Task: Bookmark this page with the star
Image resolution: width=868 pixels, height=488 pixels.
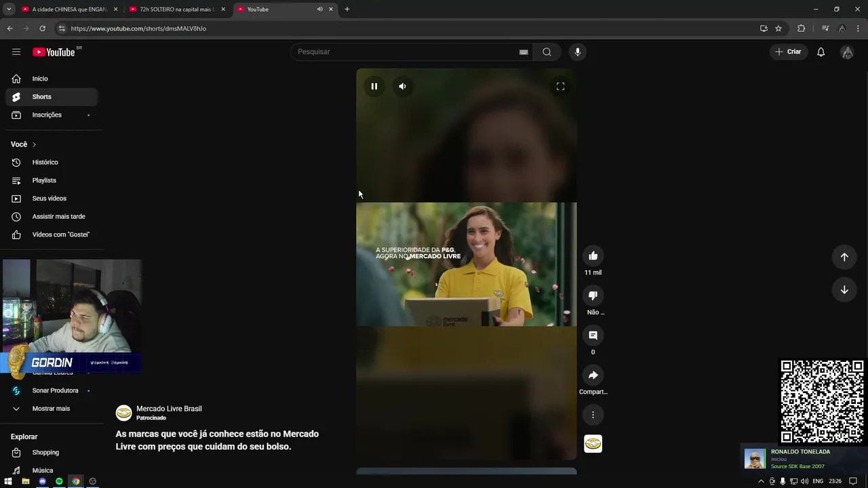Action: [x=778, y=28]
